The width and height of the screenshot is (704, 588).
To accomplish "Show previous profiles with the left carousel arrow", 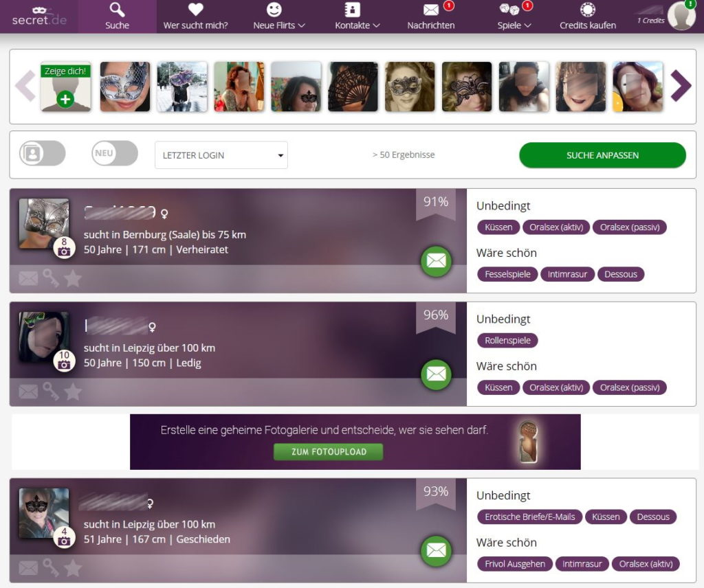I will (x=25, y=86).
